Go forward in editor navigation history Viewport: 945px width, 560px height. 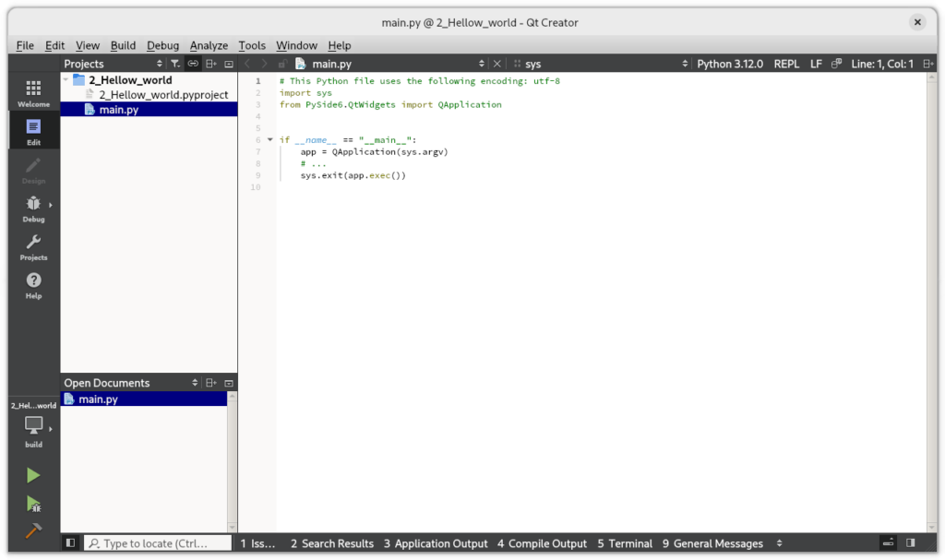264,64
